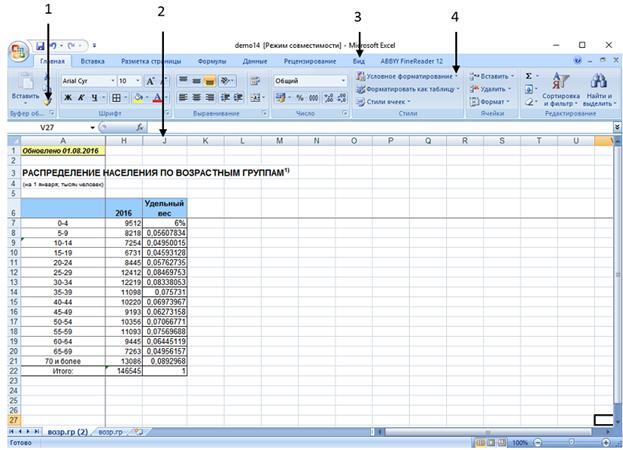Image resolution: width=623 pixels, height=450 pixels.
Task: Select cell with Итого: label
Action: point(62,371)
